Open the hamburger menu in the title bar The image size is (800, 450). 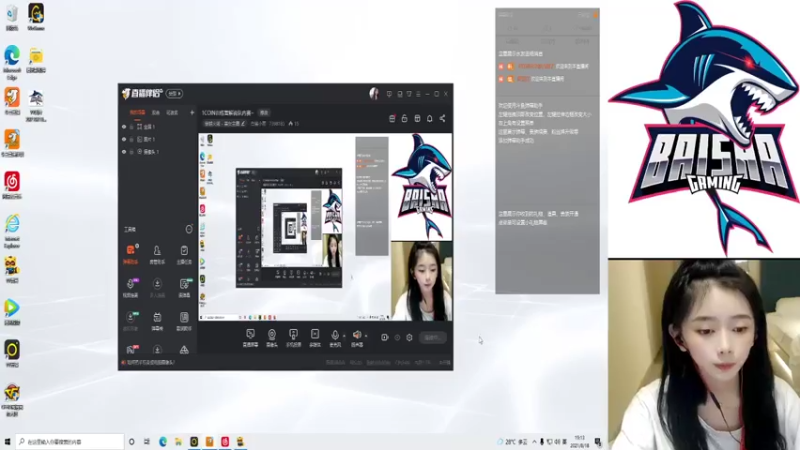(x=418, y=94)
